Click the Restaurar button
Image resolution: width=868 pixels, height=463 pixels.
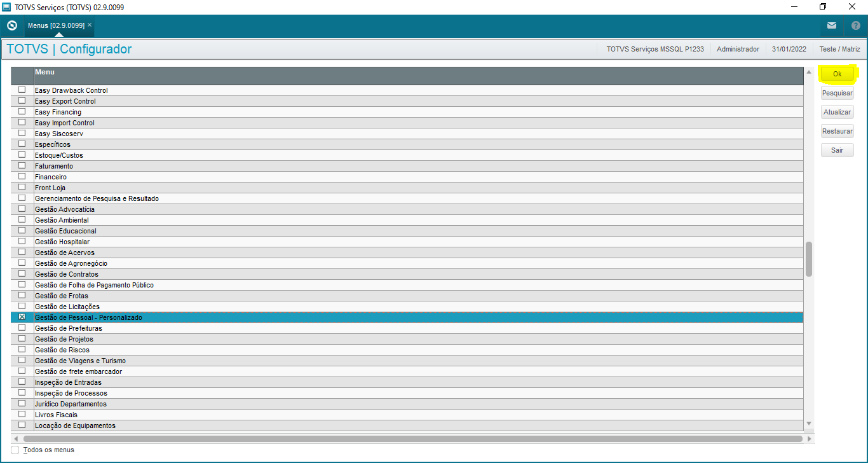click(837, 132)
